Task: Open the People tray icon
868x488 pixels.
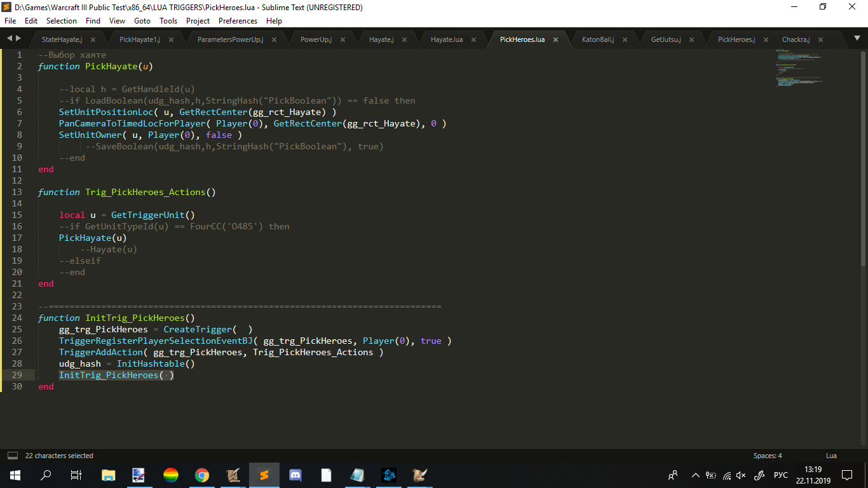Action: click(672, 475)
